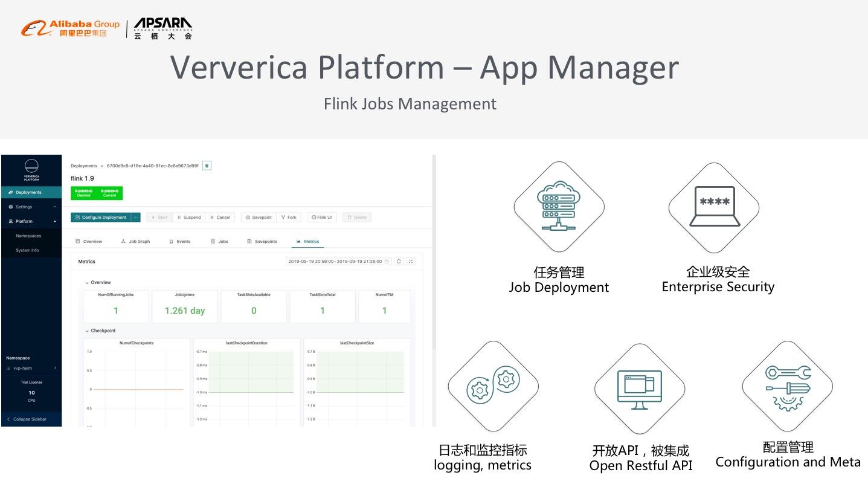Click the NumofTM metric card
Viewport: 868px width, 484px height.
[385, 306]
